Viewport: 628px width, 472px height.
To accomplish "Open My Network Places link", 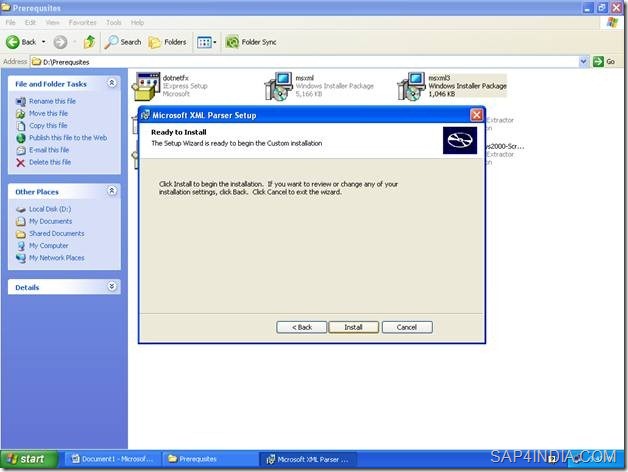I will point(56,258).
